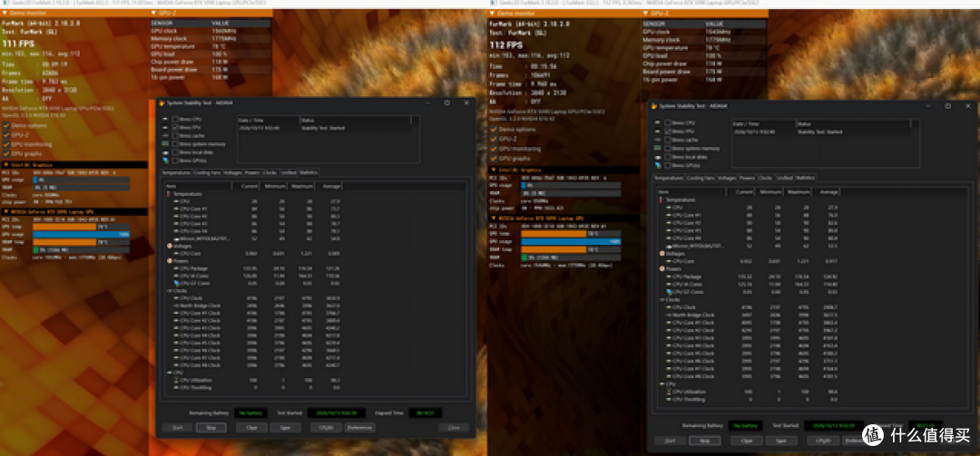Collapse GPU-Z sensor panel in right FurMark window
The image size is (980, 456).
point(646,13)
